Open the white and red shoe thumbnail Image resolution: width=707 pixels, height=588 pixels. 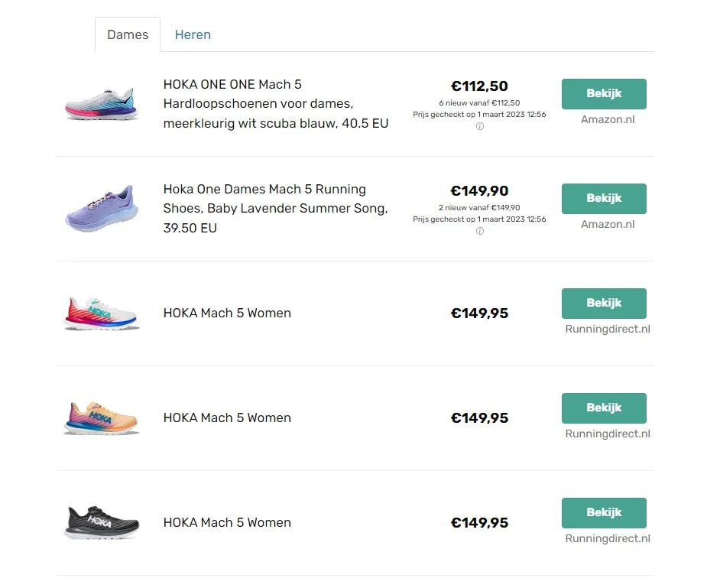coord(101,313)
